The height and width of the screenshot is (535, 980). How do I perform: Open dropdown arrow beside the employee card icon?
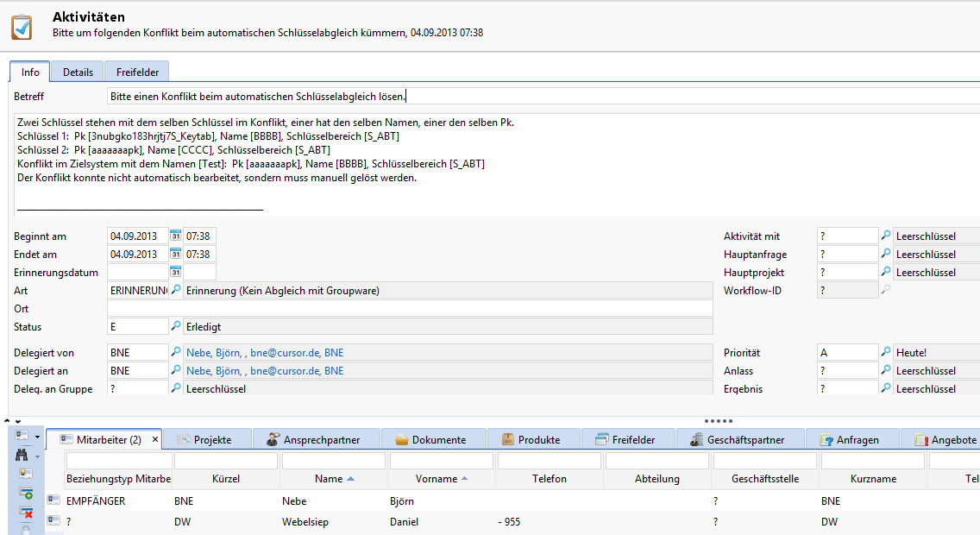pos(37,437)
